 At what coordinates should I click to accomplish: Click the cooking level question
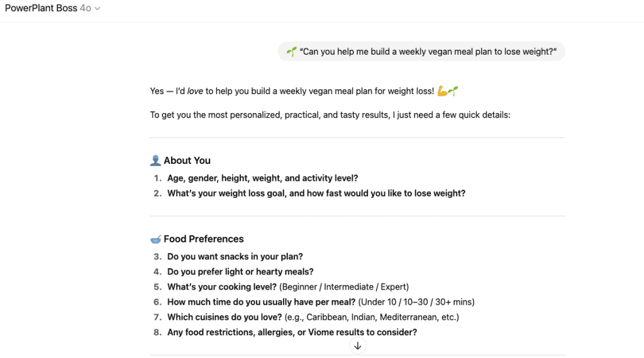(222, 287)
